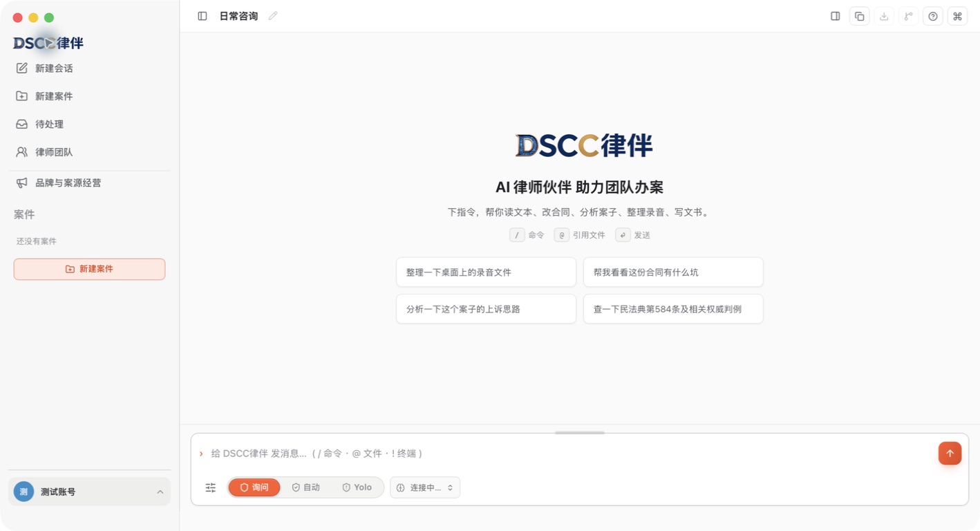Image resolution: width=980 pixels, height=531 pixels.
Task: Go to 律师团队
Action: [x=89, y=152]
